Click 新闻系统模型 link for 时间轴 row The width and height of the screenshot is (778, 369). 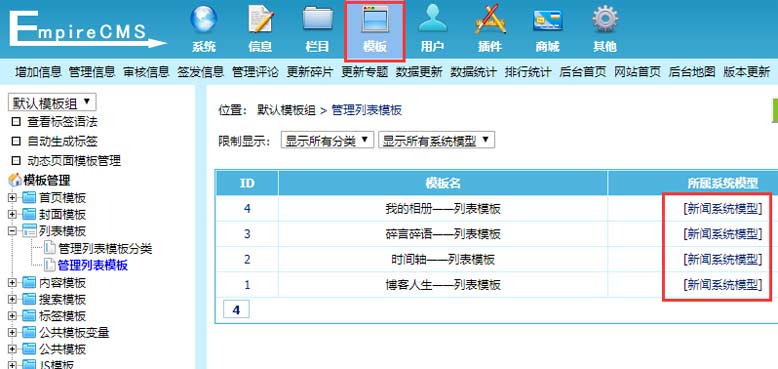coord(722,259)
